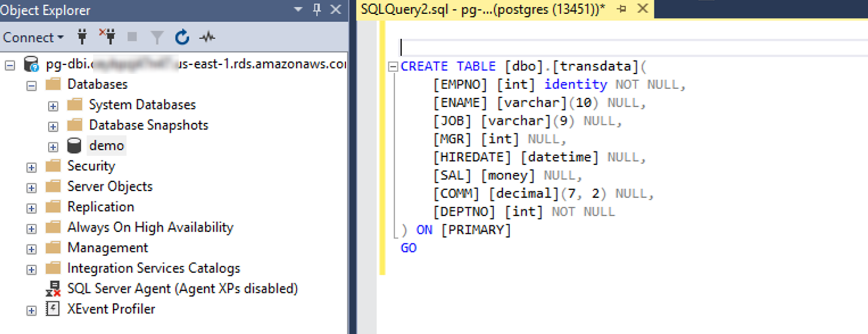The image size is (868, 334).
Task: Click the Connect Object Explorer plug icon
Action: click(82, 37)
